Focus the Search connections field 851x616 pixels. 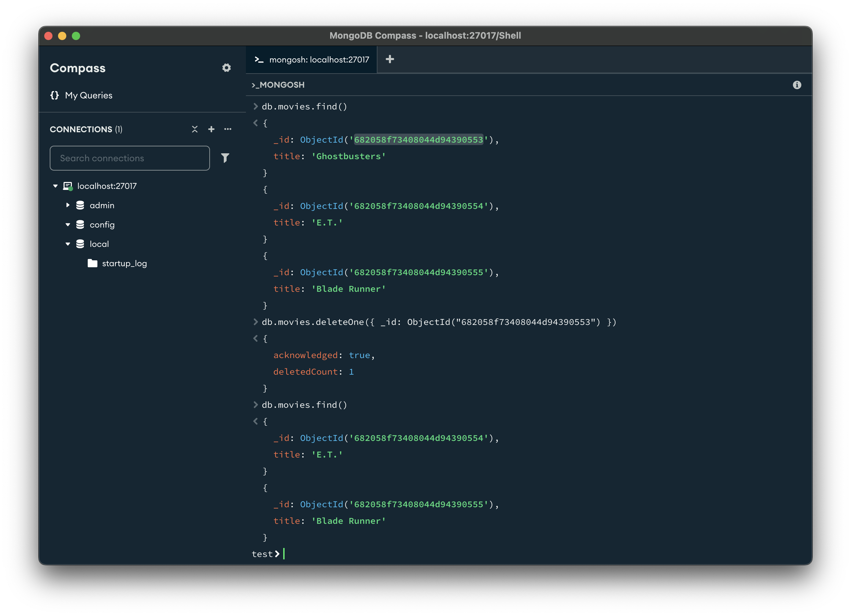130,158
